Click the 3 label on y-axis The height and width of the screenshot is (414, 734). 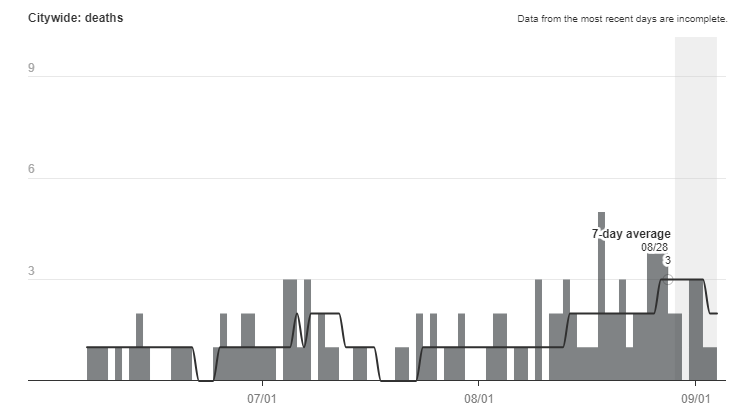(x=32, y=271)
